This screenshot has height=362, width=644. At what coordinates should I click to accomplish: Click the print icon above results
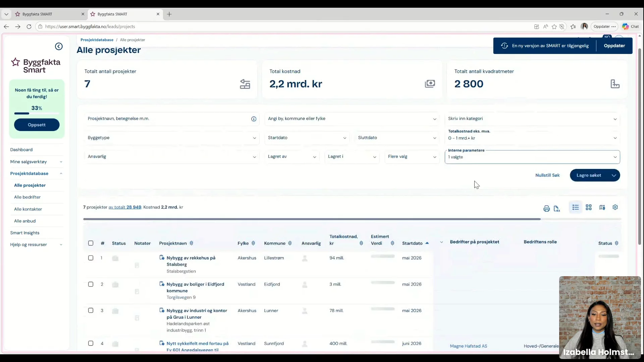click(546, 208)
